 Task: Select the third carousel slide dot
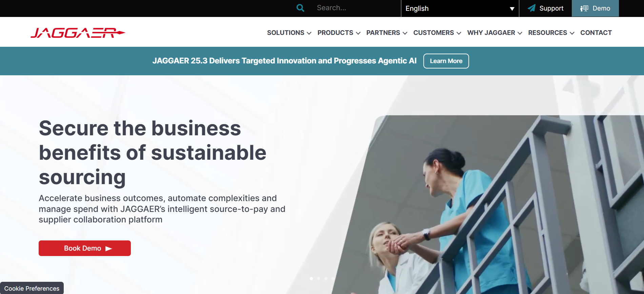pyautogui.click(x=326, y=278)
